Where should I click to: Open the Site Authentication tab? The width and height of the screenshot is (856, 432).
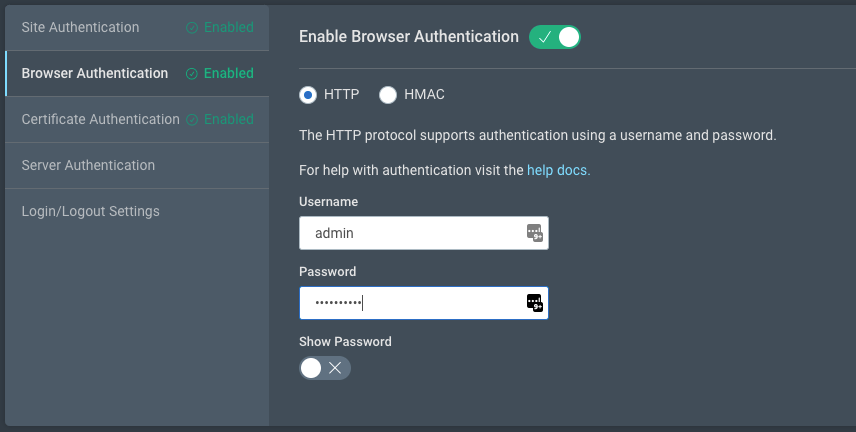[x=80, y=27]
